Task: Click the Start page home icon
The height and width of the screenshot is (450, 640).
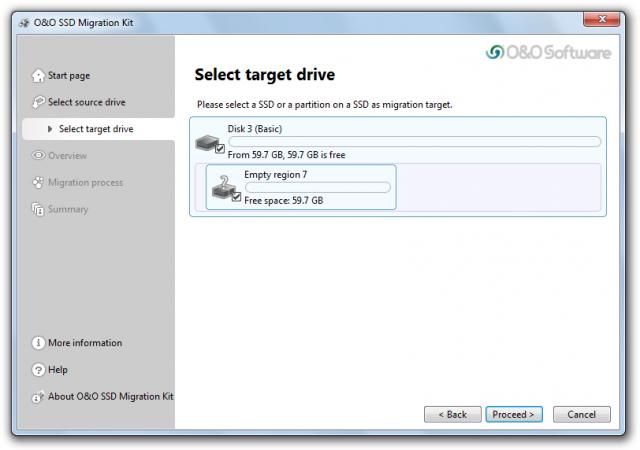Action: [38, 76]
